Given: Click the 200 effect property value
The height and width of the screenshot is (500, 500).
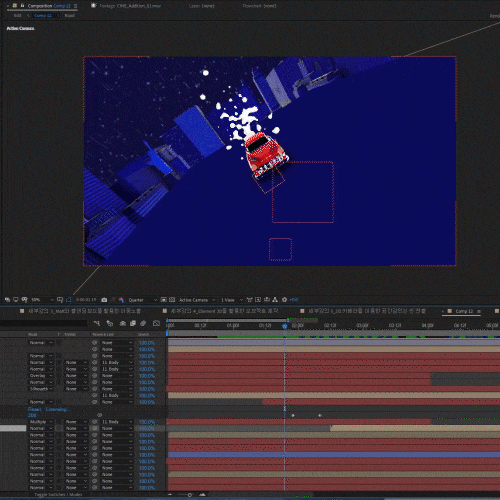Looking at the screenshot, I should point(32,415).
